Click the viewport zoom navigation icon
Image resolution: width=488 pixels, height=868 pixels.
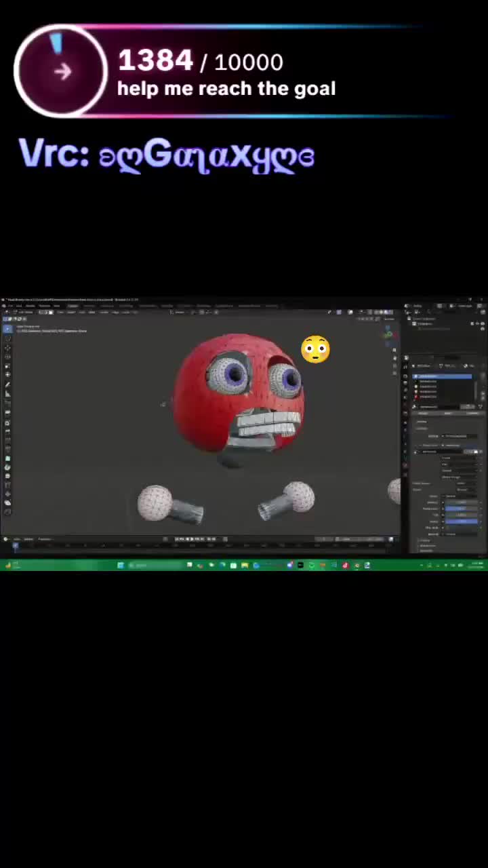[x=394, y=350]
